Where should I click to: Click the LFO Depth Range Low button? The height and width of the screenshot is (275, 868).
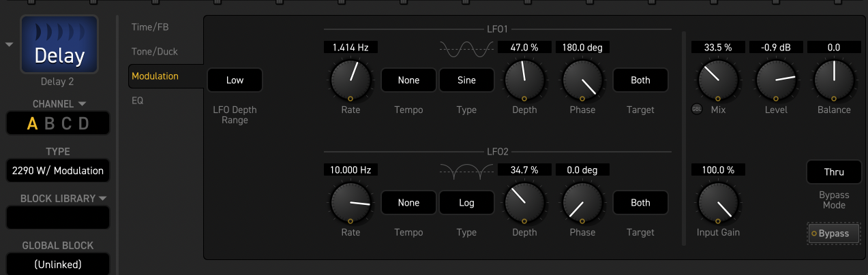click(235, 80)
